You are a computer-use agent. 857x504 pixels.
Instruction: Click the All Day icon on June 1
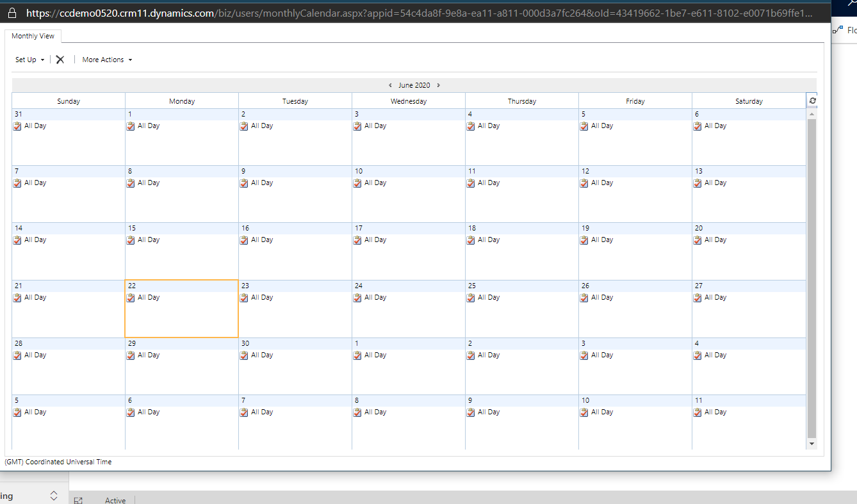pos(131,126)
